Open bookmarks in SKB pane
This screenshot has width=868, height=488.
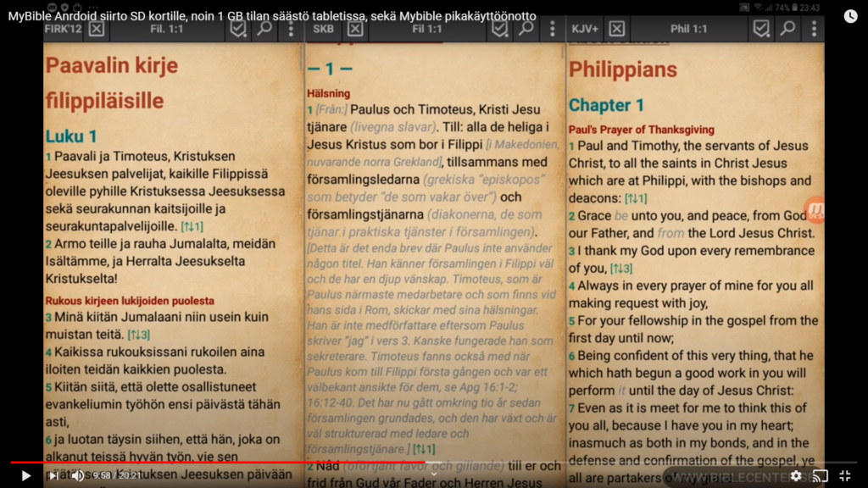click(x=499, y=28)
